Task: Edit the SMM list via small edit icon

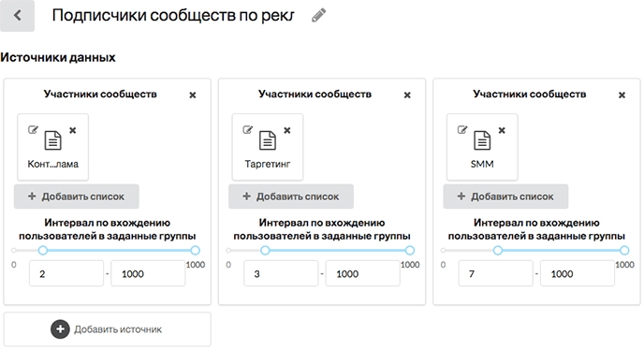Action: [462, 130]
